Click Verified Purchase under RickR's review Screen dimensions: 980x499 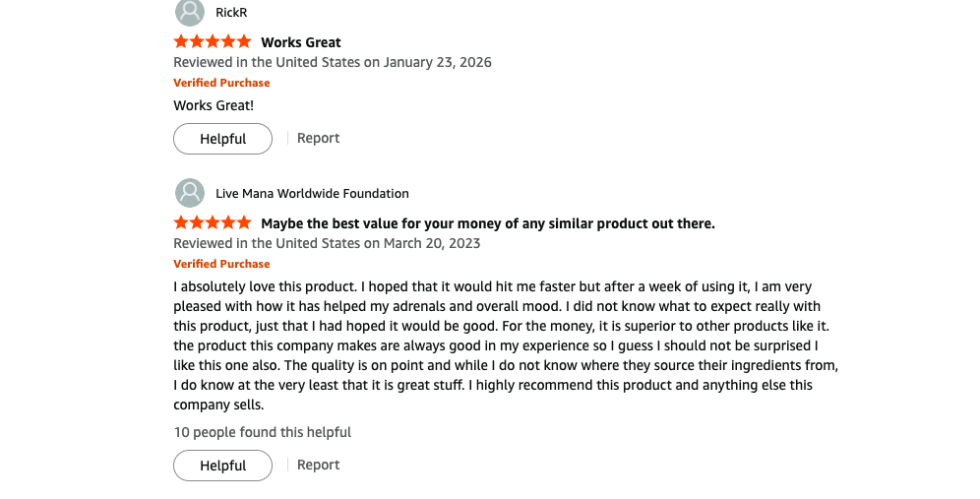click(221, 83)
